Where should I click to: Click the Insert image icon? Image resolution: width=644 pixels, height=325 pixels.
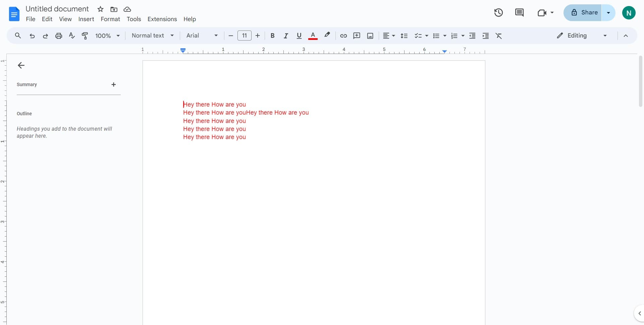click(370, 36)
